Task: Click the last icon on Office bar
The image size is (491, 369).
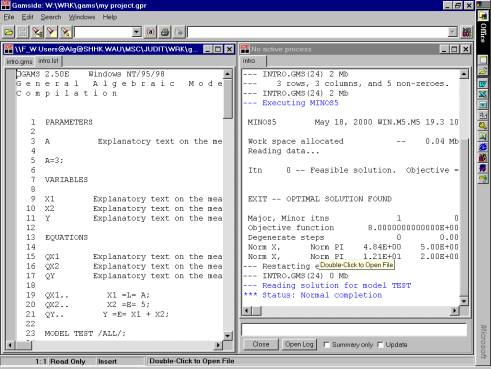Action: click(x=483, y=179)
